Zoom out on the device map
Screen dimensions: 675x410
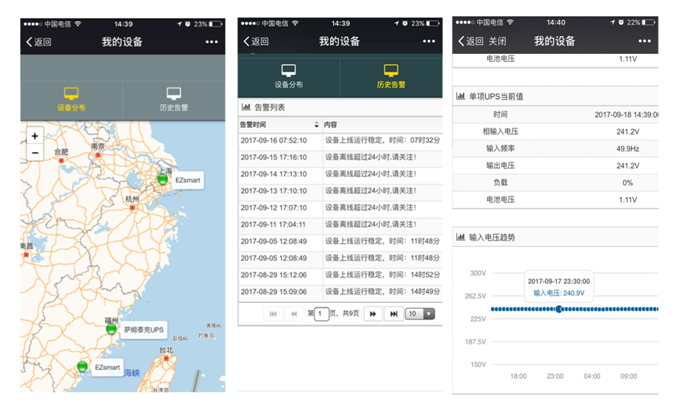35,153
